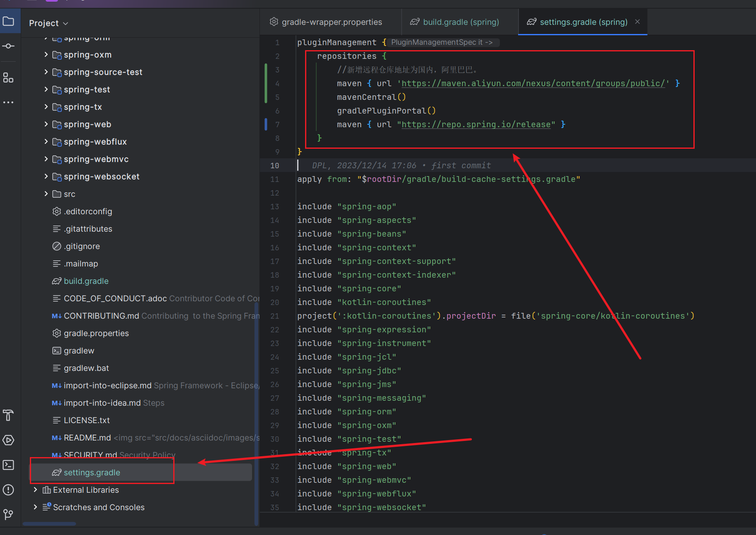Open gradlew.bat file
Image resolution: width=756 pixels, height=535 pixels.
click(x=86, y=368)
